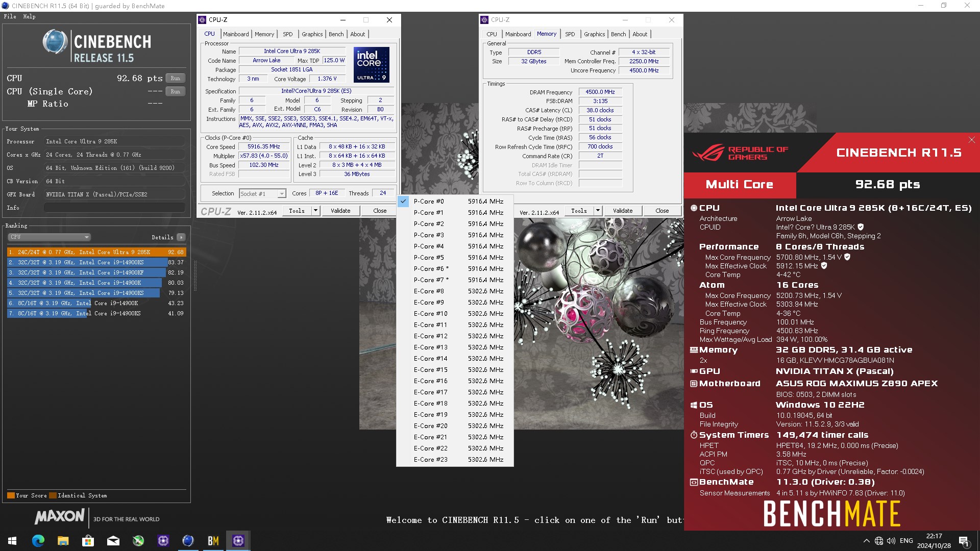Open volume control tray icon
Viewport: 980px width, 551px height.
coord(891,541)
